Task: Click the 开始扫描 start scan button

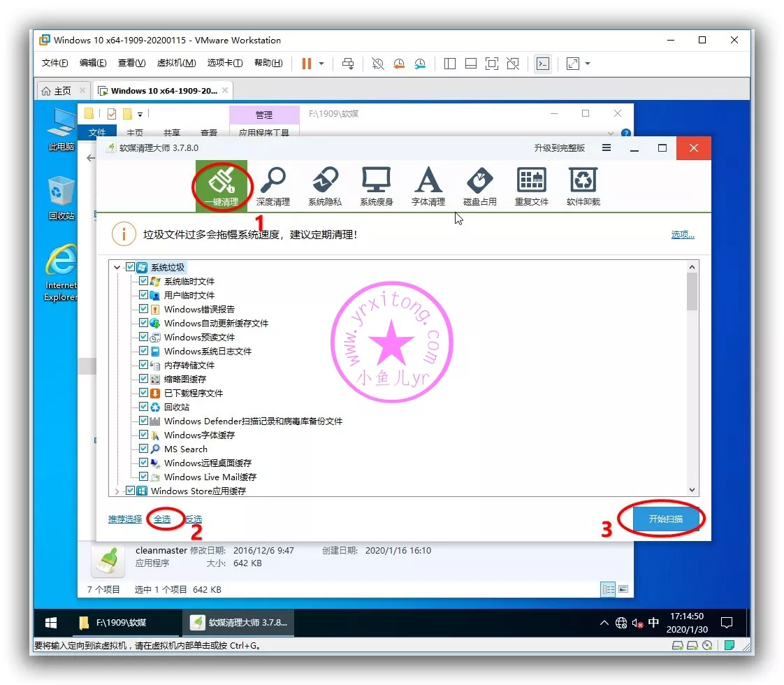Action: pos(665,519)
